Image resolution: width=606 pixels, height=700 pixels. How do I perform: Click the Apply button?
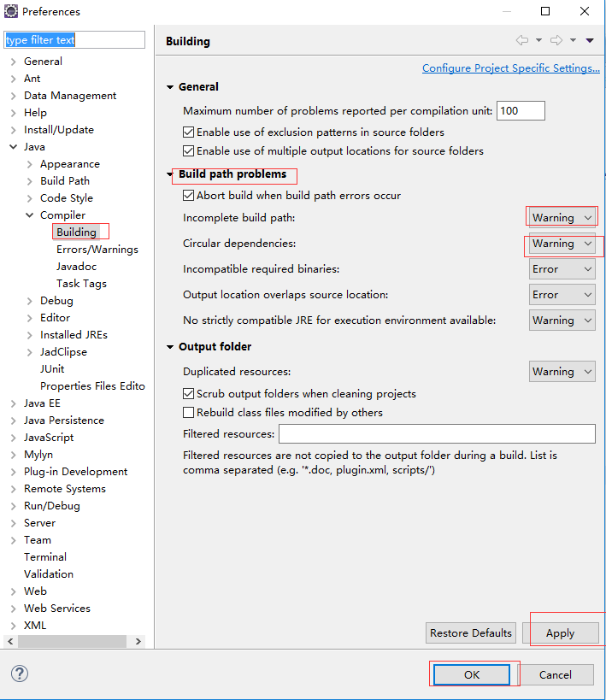[561, 633]
